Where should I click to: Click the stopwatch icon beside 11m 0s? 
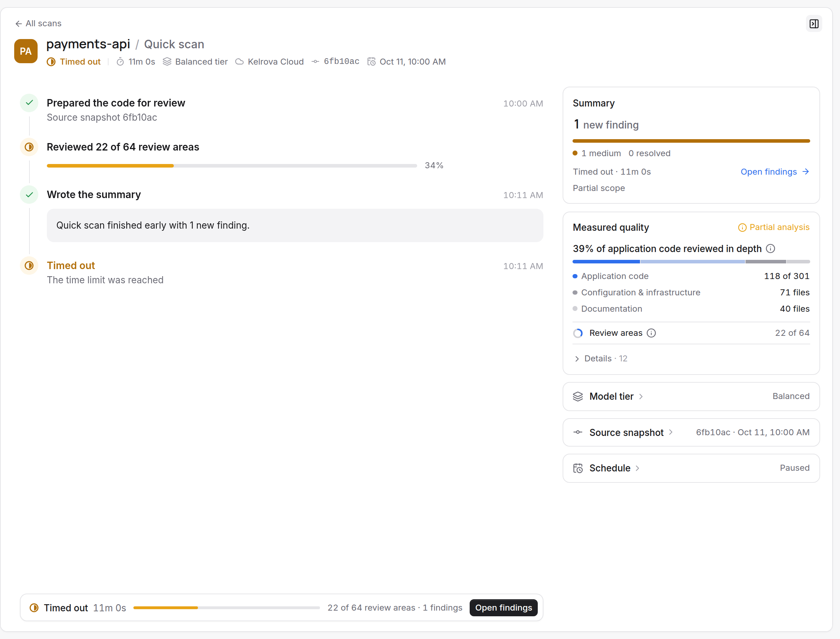point(120,62)
